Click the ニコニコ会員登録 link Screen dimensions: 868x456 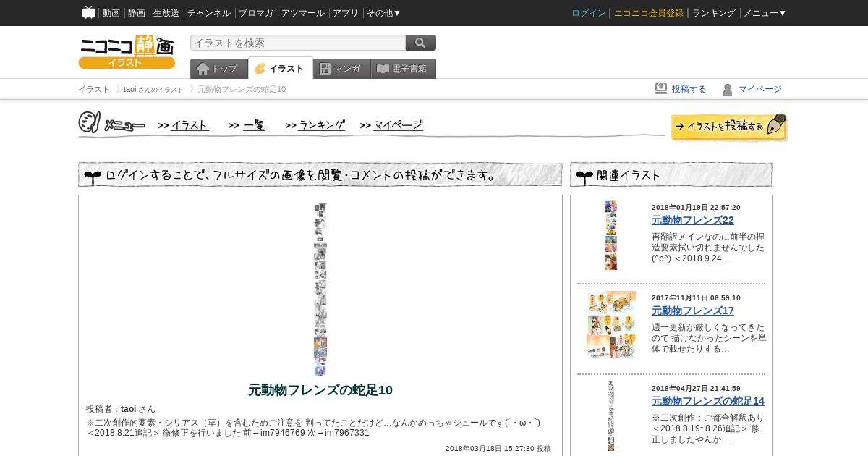tap(649, 13)
